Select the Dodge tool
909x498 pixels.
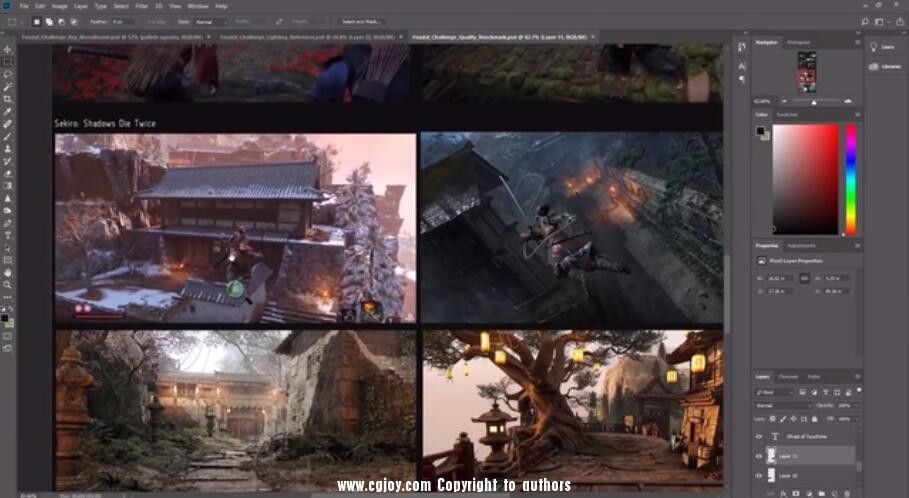8,210
